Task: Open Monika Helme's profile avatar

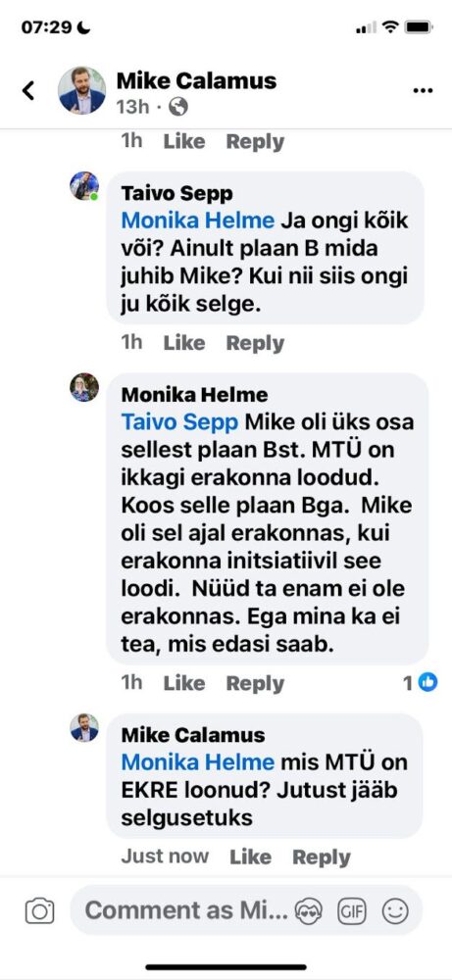Action: 83,387
